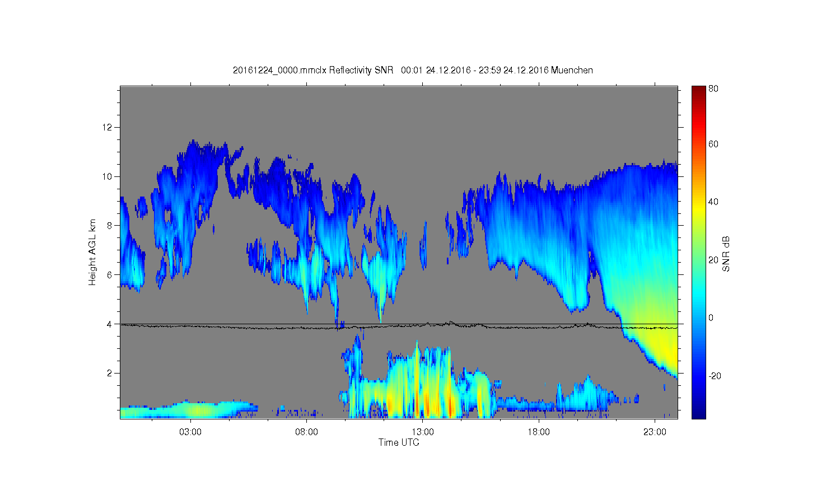Viewport: 840px width, 504px height.
Task: Click the height tick label 10
Action: tap(108, 176)
